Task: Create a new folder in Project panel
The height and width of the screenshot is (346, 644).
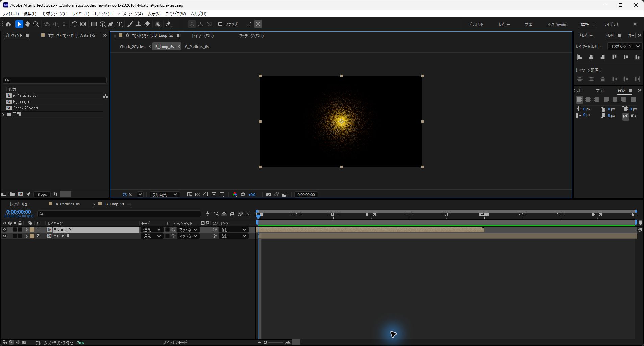Action: coord(12,194)
